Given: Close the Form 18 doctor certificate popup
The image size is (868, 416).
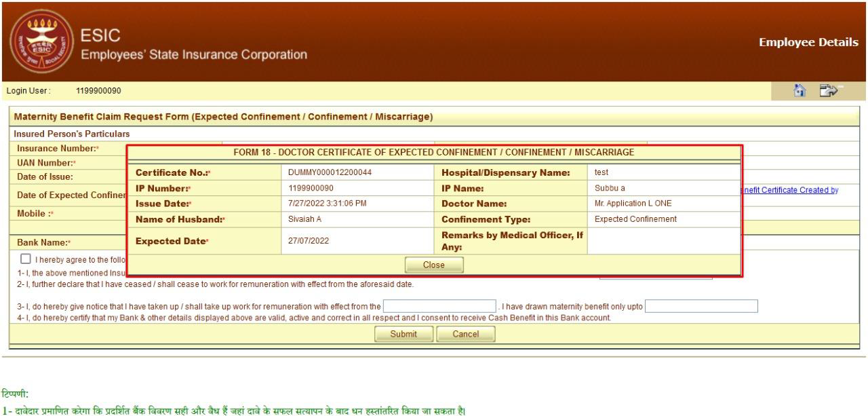Looking at the screenshot, I should coord(433,265).
